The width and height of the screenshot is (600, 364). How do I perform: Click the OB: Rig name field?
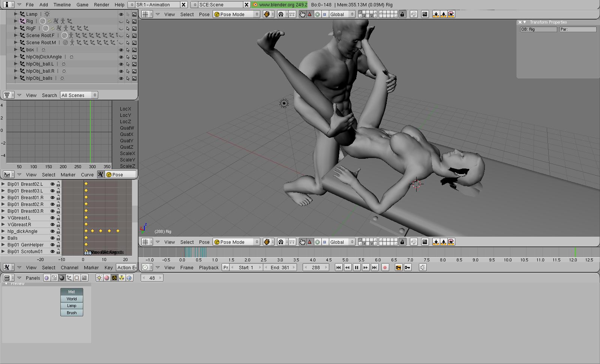click(x=538, y=29)
